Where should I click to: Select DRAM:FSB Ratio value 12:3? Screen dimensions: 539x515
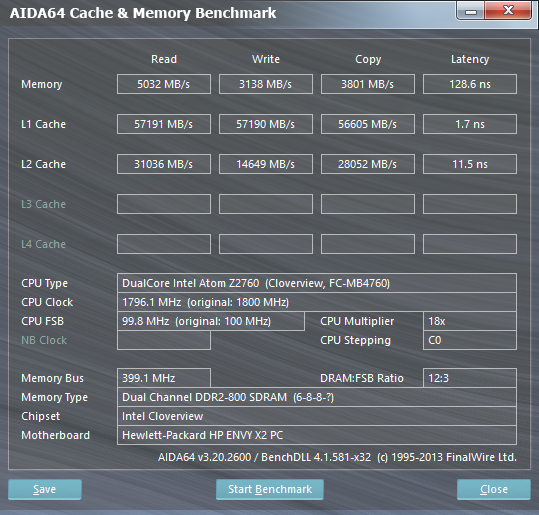coord(470,378)
